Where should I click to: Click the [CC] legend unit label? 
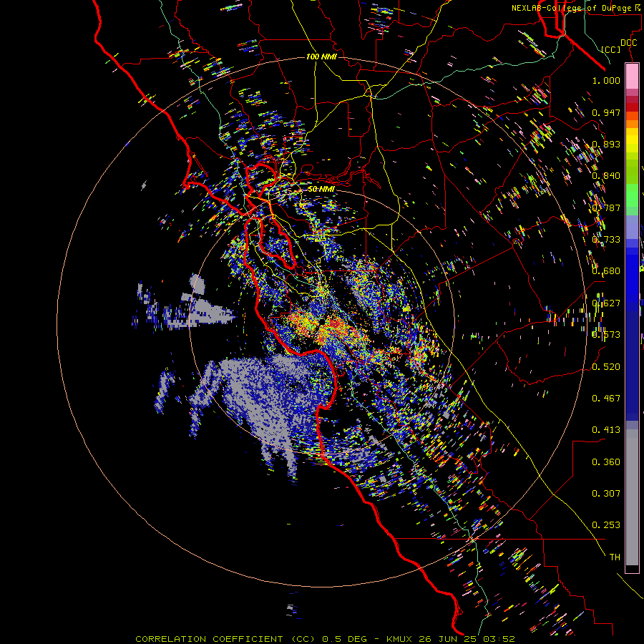(x=611, y=49)
